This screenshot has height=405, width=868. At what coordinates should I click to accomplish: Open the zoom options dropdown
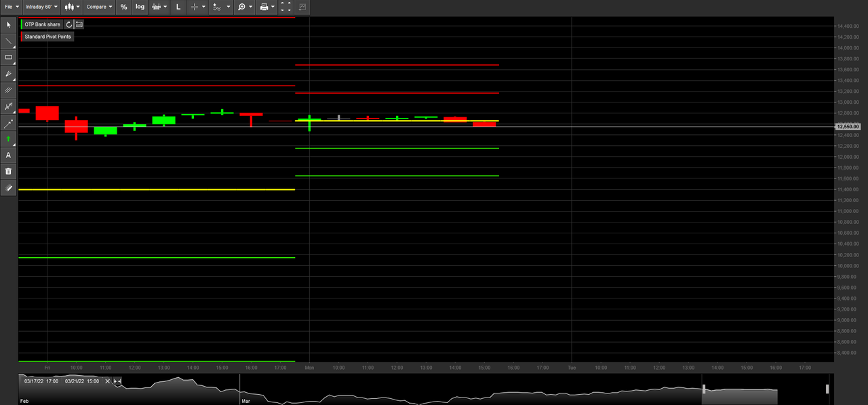click(244, 7)
